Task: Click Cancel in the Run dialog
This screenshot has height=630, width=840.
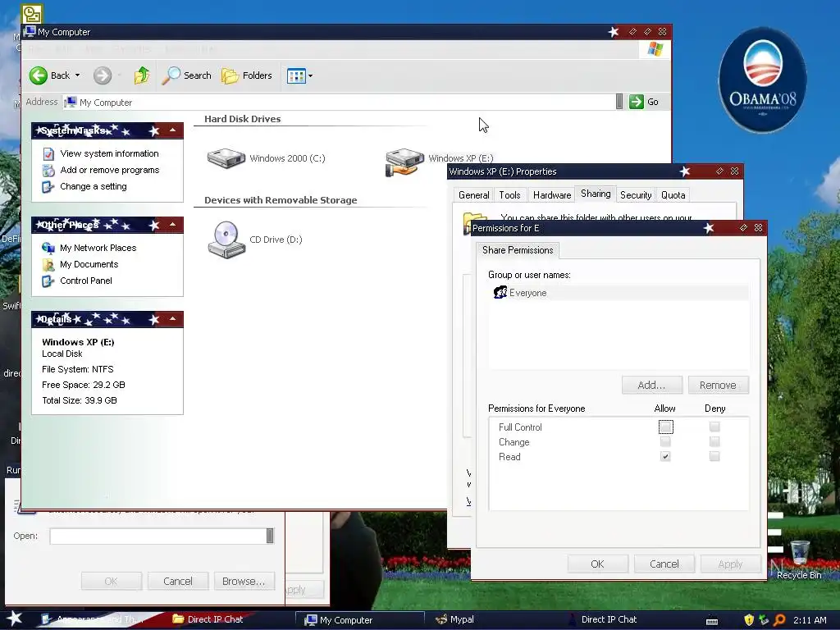Action: point(178,582)
